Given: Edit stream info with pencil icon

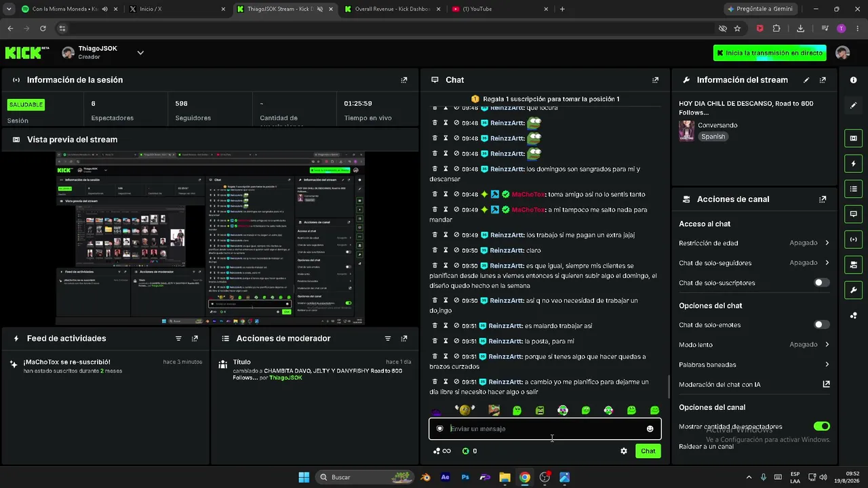Looking at the screenshot, I should 806,80.
